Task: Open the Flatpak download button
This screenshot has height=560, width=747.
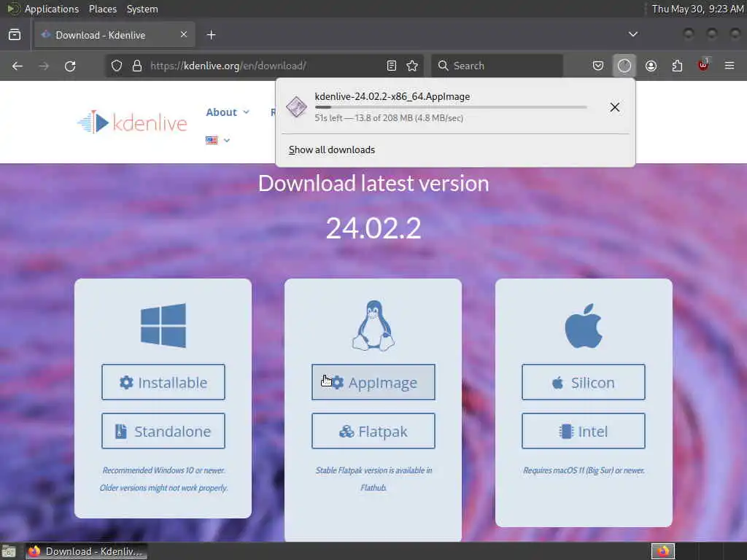Action: 373,431
